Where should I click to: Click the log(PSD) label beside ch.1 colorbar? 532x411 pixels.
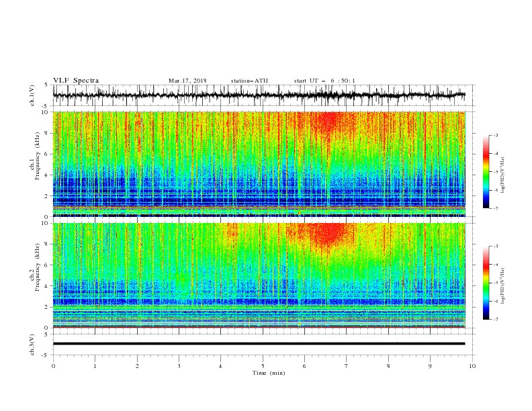502,175
